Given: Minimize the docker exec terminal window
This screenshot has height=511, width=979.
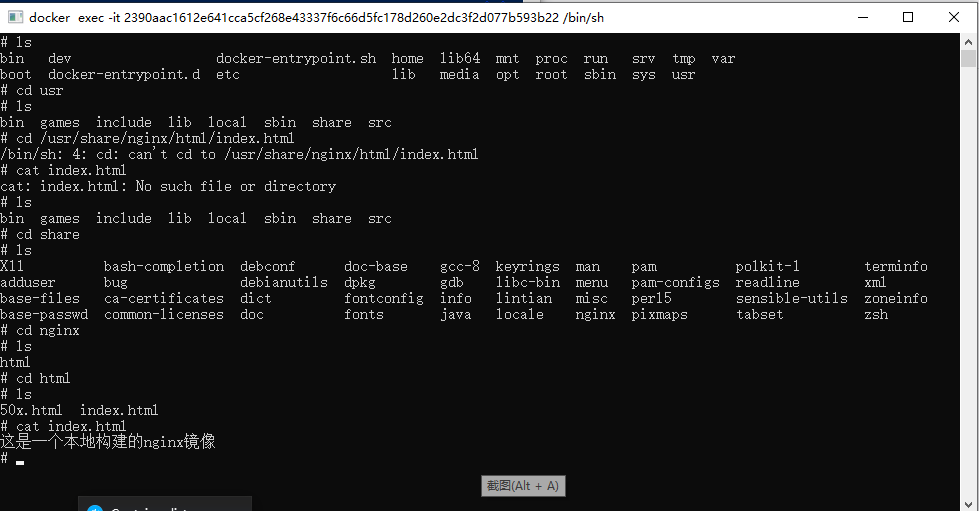Looking at the screenshot, I should coord(863,17).
